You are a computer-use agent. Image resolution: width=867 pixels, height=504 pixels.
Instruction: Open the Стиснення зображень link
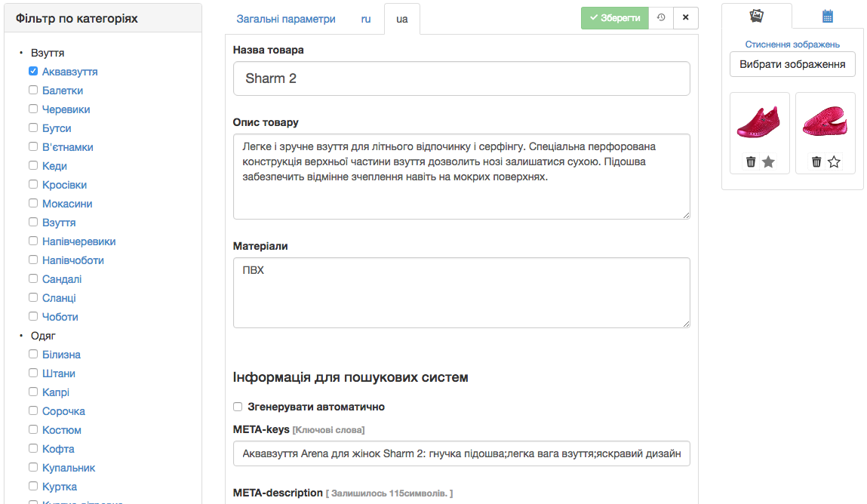tap(792, 45)
